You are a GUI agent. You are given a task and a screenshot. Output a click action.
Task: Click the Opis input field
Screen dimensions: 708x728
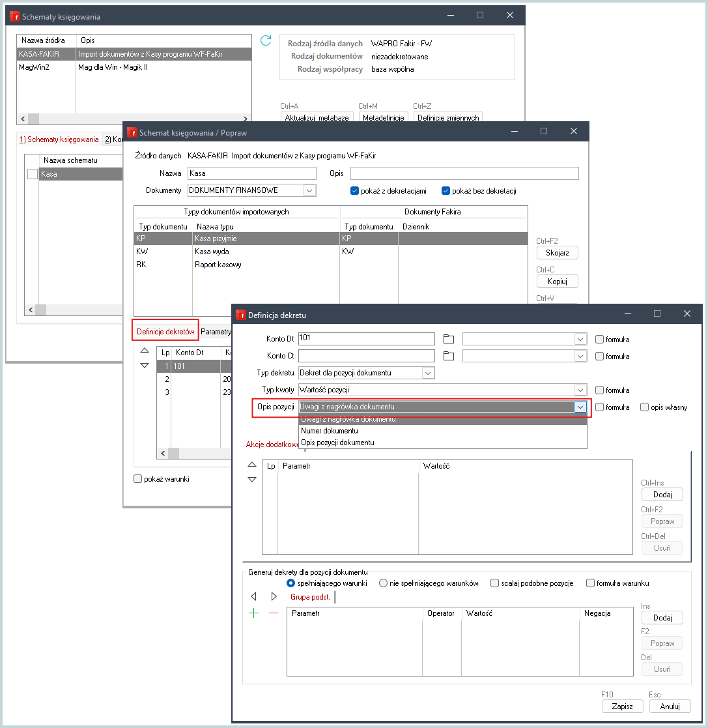tap(464, 173)
